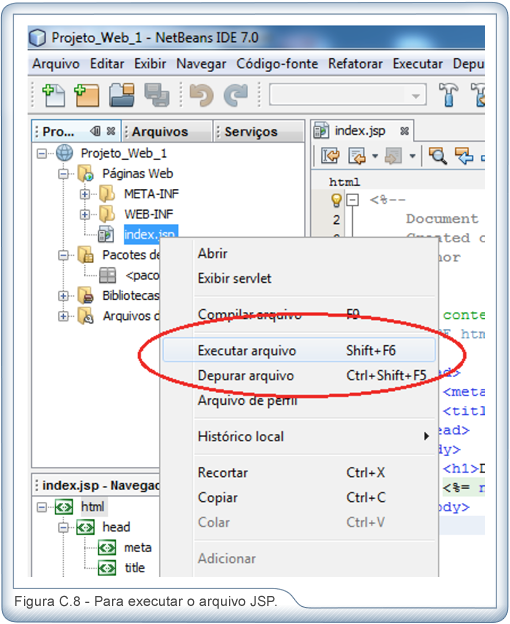
Task: Choose Exibir servlet in the context menu
Action: click(x=299, y=278)
